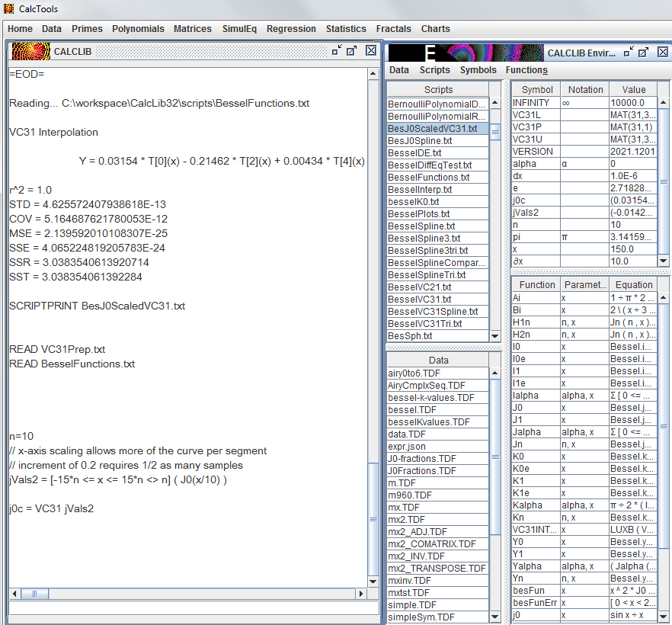Select simpleSym.TDF data file
672x625 pixels.
coord(437,617)
